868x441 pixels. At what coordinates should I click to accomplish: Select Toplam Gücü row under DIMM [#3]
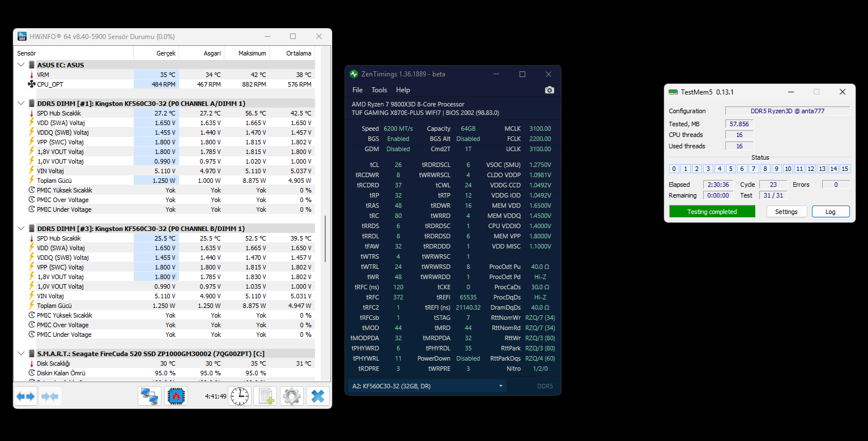coord(164,306)
